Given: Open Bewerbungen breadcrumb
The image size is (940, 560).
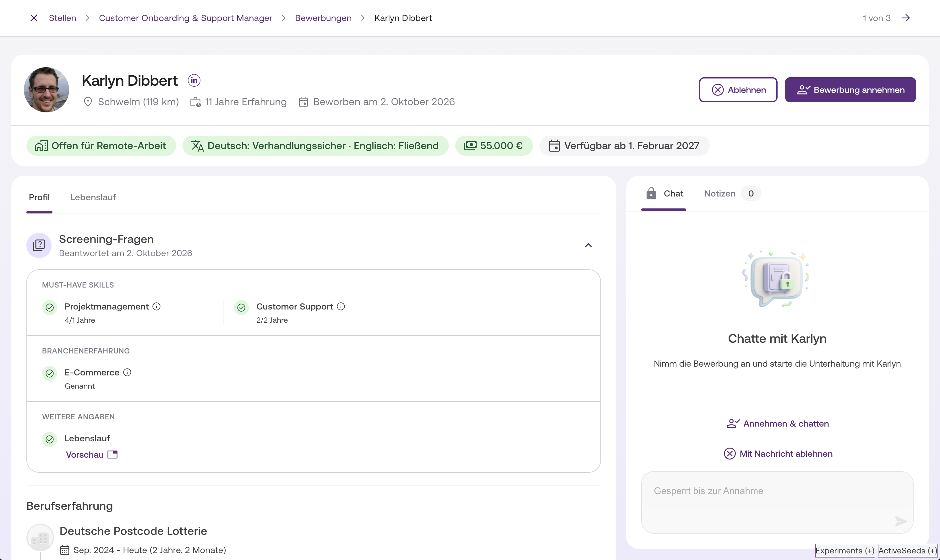Looking at the screenshot, I should (323, 18).
